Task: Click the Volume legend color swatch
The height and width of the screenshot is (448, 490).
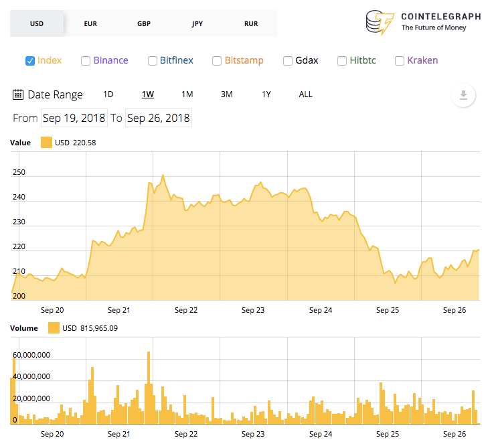Action: point(54,328)
